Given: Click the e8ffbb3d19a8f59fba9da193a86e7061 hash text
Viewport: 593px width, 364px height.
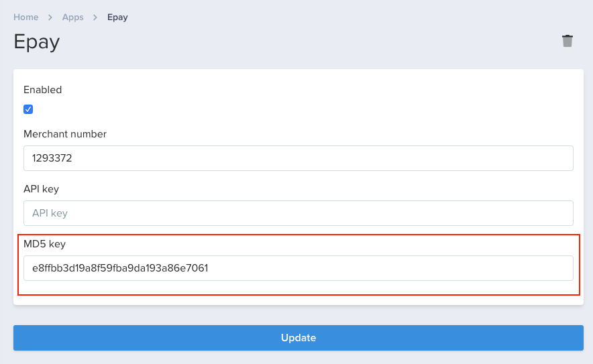Looking at the screenshot, I should click(x=120, y=268).
